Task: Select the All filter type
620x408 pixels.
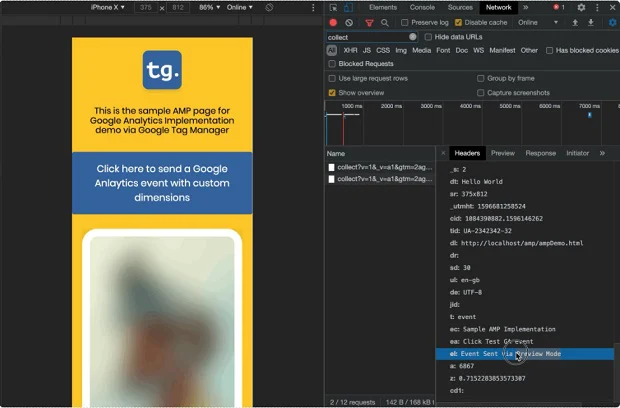Action: pyautogui.click(x=332, y=50)
